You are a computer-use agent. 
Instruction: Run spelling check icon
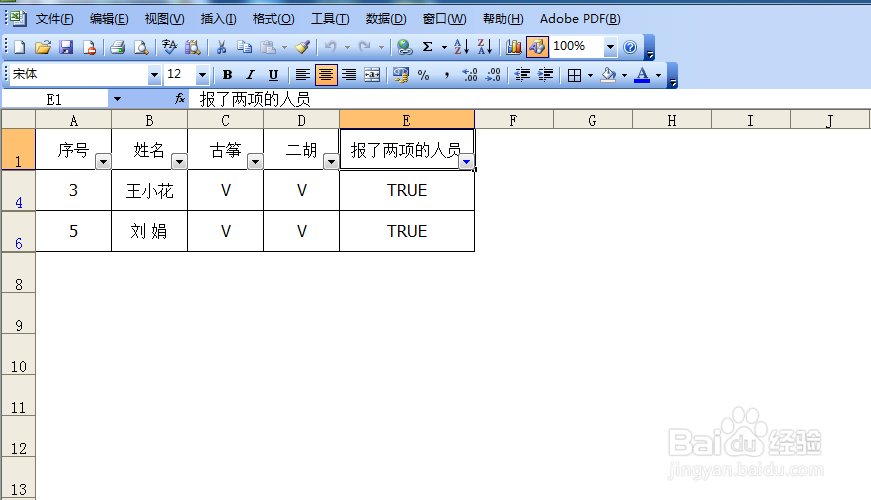(169, 47)
